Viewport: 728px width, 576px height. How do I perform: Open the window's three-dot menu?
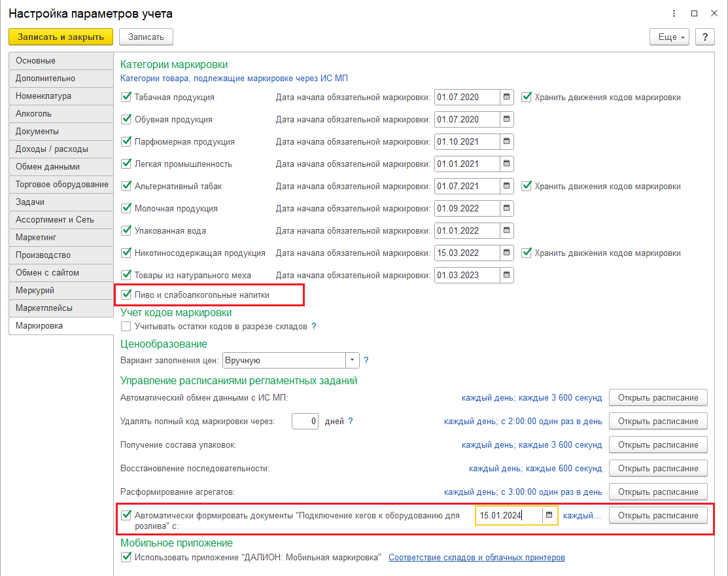coord(674,14)
